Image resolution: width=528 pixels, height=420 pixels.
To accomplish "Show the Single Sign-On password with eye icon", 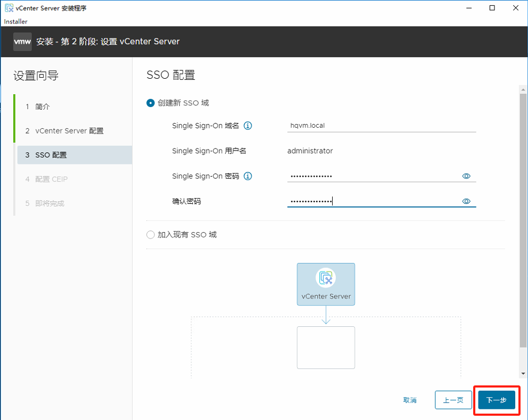I will (466, 176).
